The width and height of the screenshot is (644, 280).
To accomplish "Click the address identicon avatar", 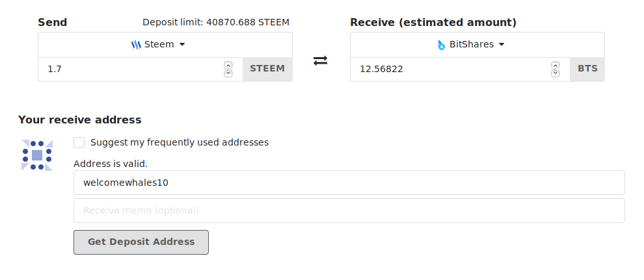I will coord(37,155).
